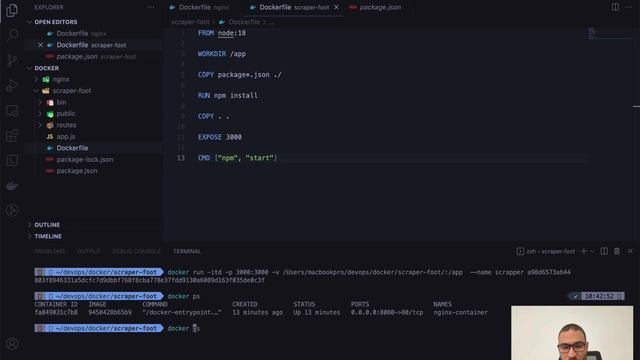The height and width of the screenshot is (360, 640).
Task: Open the Output panel tab
Action: pos(89,251)
